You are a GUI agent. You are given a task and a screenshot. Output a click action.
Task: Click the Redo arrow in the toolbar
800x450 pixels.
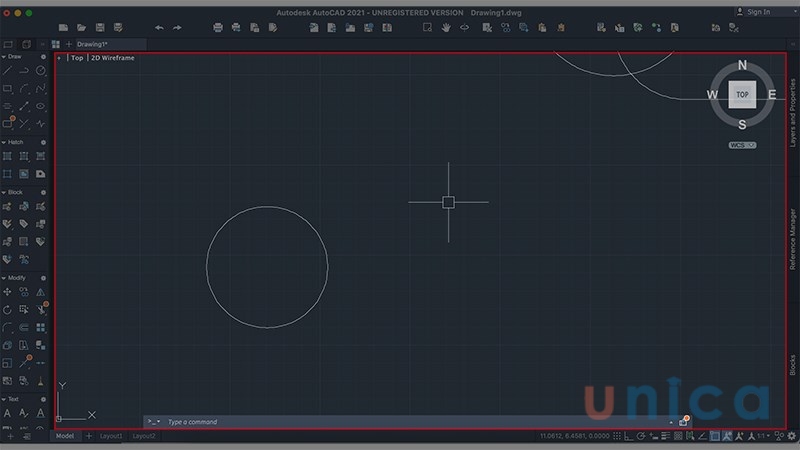click(177, 28)
